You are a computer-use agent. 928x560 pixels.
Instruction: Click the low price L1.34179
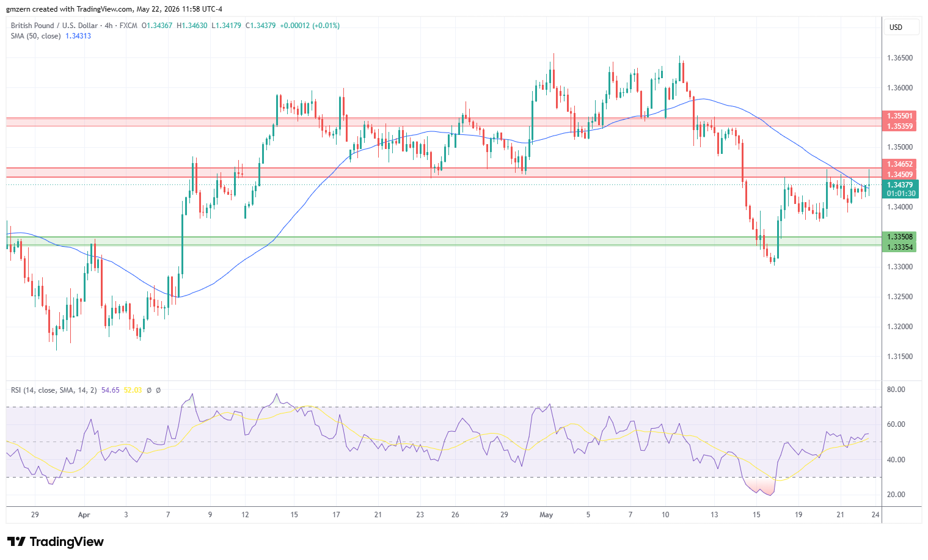point(226,26)
